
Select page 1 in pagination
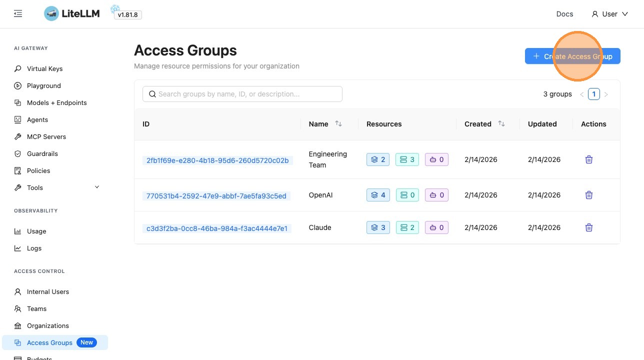tap(593, 94)
